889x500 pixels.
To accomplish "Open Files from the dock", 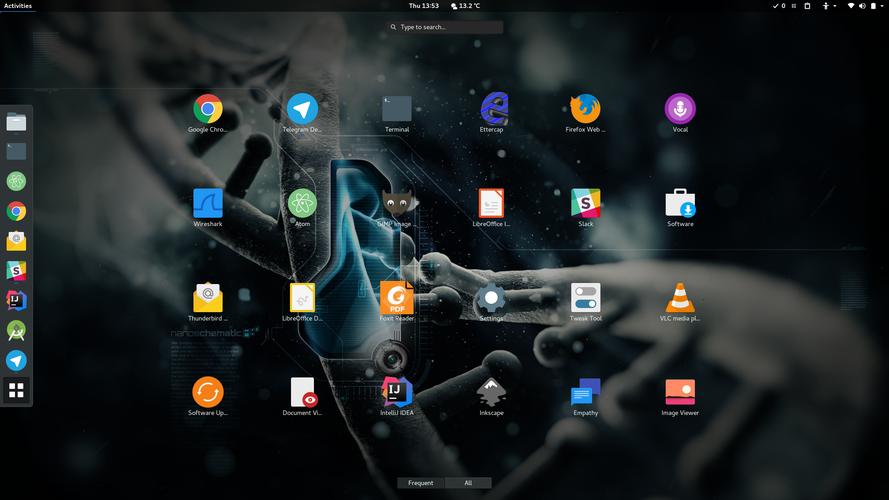I will [x=16, y=122].
